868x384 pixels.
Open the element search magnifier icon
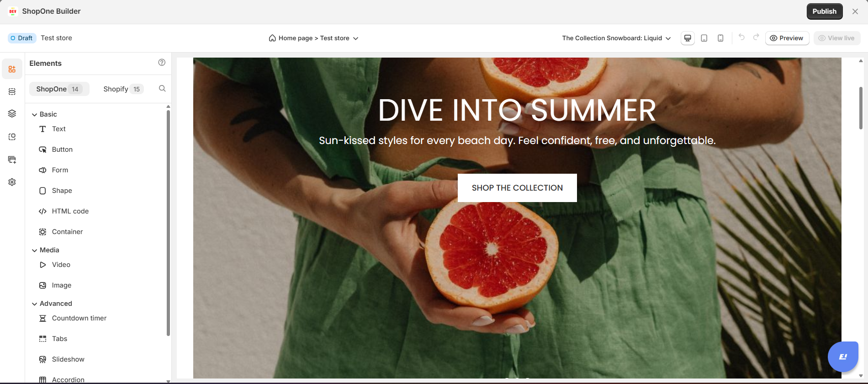pyautogui.click(x=162, y=89)
